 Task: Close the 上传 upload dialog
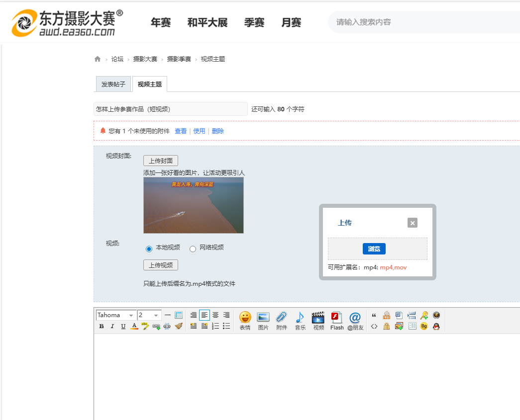(x=412, y=223)
